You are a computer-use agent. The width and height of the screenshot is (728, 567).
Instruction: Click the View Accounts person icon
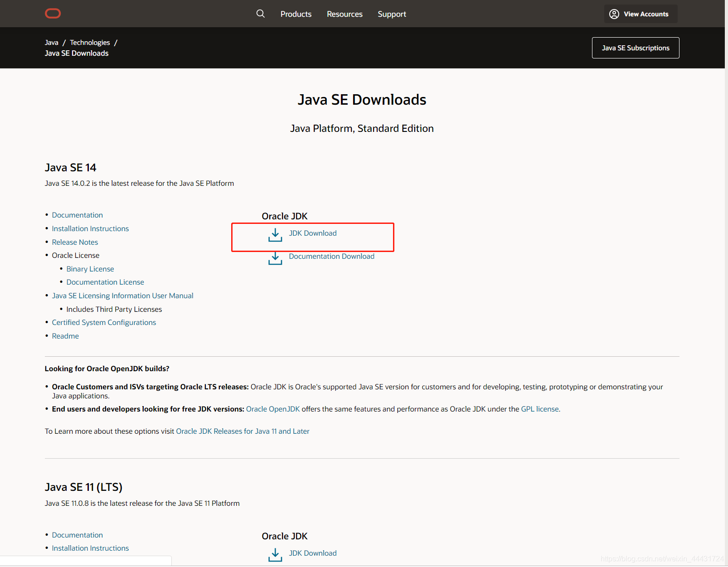pos(614,14)
